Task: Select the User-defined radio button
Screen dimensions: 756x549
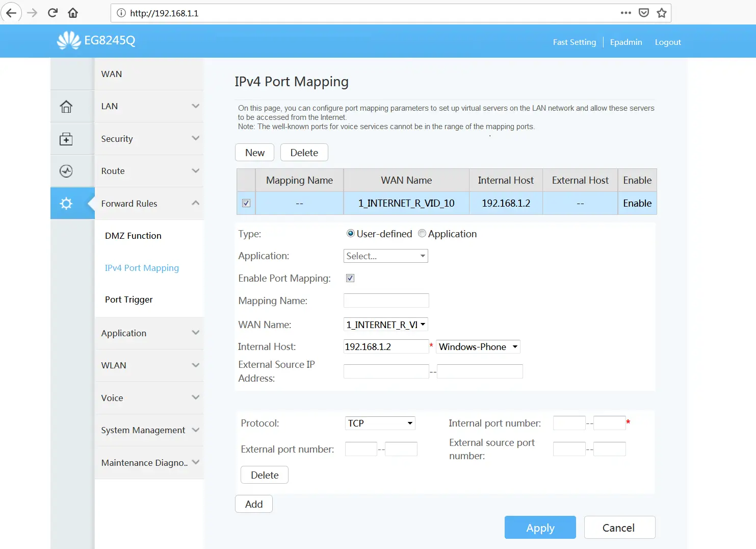Action: (x=350, y=234)
